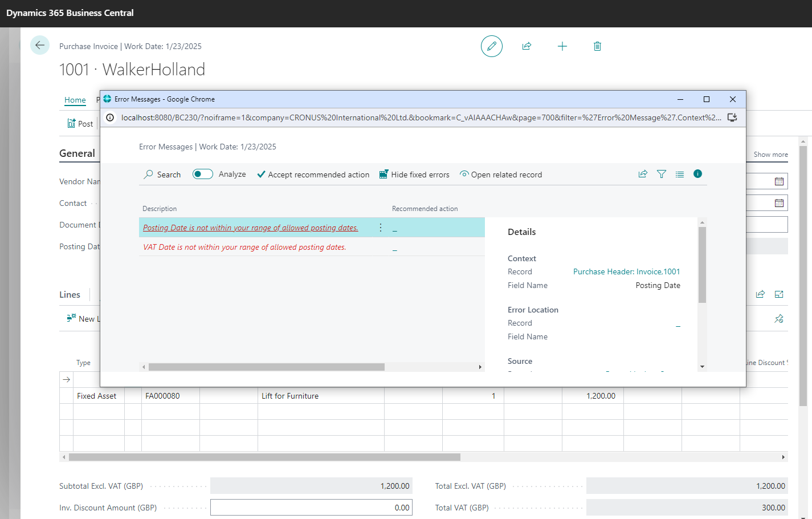Toggle the info FactBox icon
The height and width of the screenshot is (519, 812).
(x=697, y=174)
